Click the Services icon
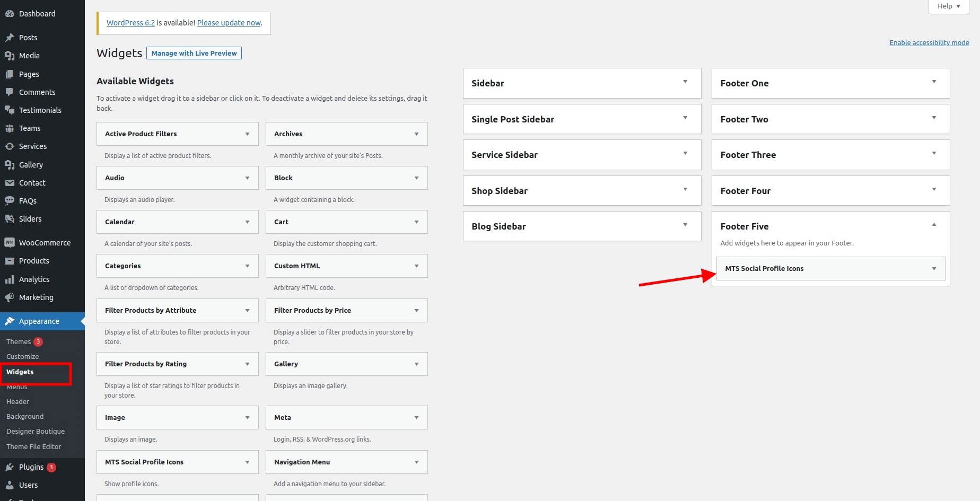The height and width of the screenshot is (501, 980). tap(10, 146)
